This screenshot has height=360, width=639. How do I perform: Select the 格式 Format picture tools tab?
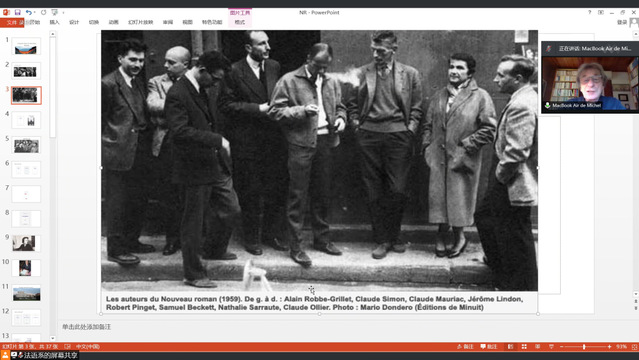(240, 22)
